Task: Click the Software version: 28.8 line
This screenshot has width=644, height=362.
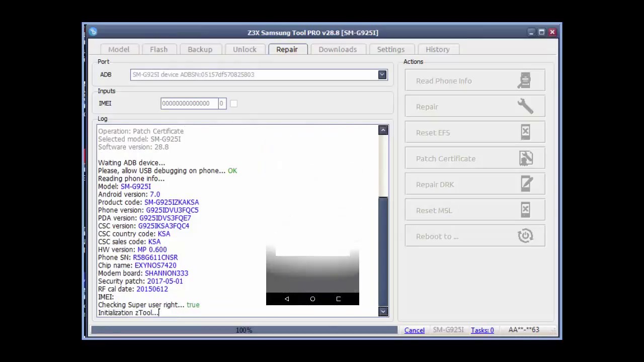Action: tap(133, 147)
